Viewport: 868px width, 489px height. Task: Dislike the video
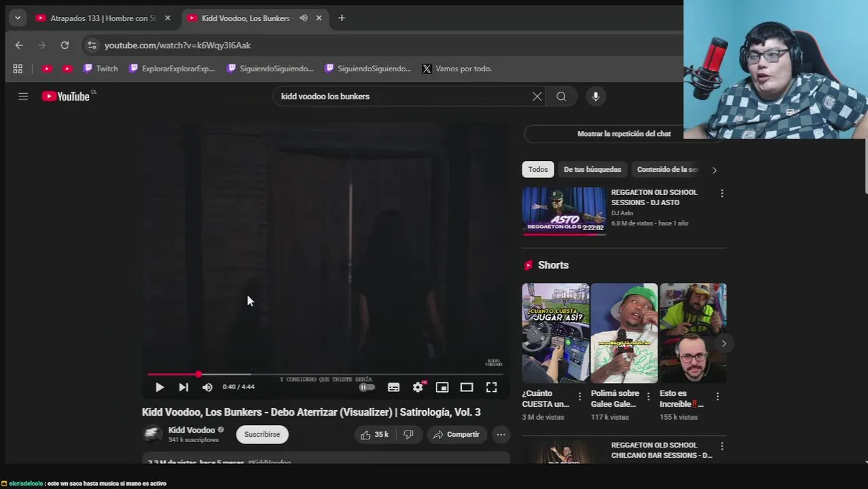click(x=408, y=435)
